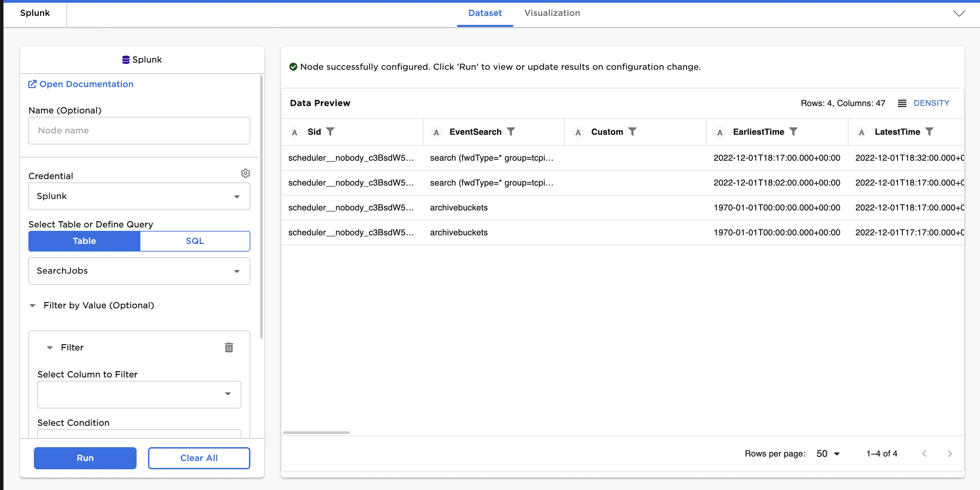Click the filter icon on Sid column

coord(330,132)
